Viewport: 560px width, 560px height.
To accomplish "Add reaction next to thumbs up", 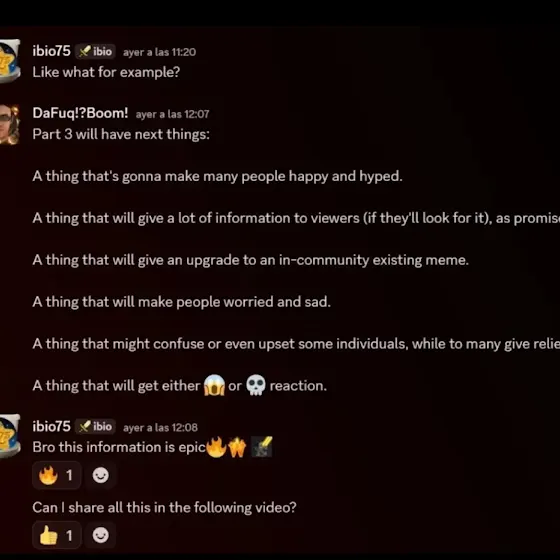I will [x=100, y=535].
